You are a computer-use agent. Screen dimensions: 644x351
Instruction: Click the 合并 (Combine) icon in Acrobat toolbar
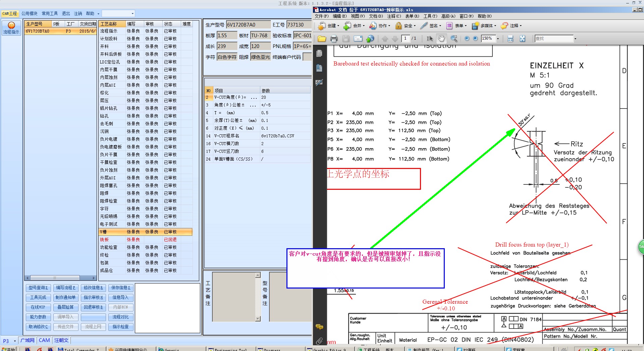347,26
